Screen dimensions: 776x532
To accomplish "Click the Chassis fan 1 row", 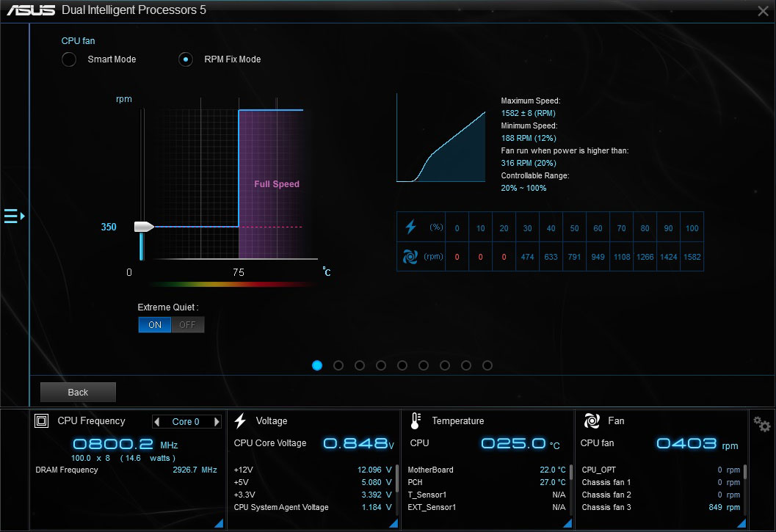I will (x=661, y=482).
